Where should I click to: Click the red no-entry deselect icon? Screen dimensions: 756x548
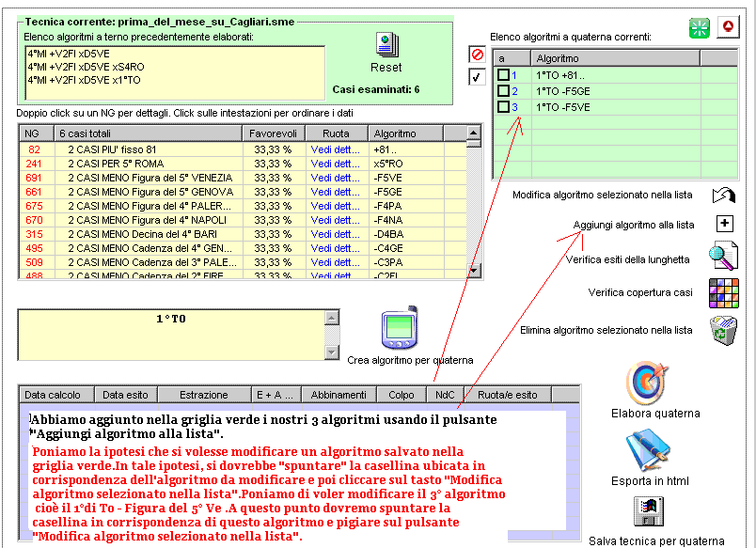click(x=477, y=54)
